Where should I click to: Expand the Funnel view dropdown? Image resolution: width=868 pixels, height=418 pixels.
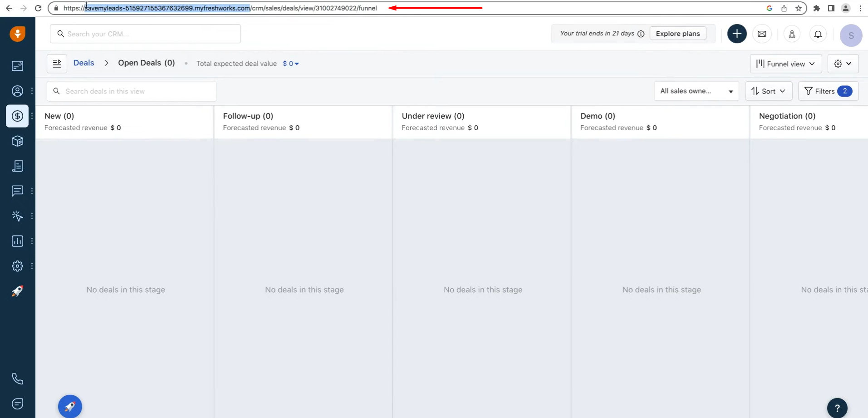[x=785, y=64]
